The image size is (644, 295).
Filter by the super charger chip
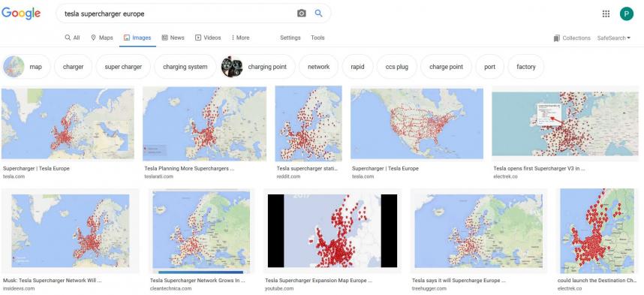123,67
